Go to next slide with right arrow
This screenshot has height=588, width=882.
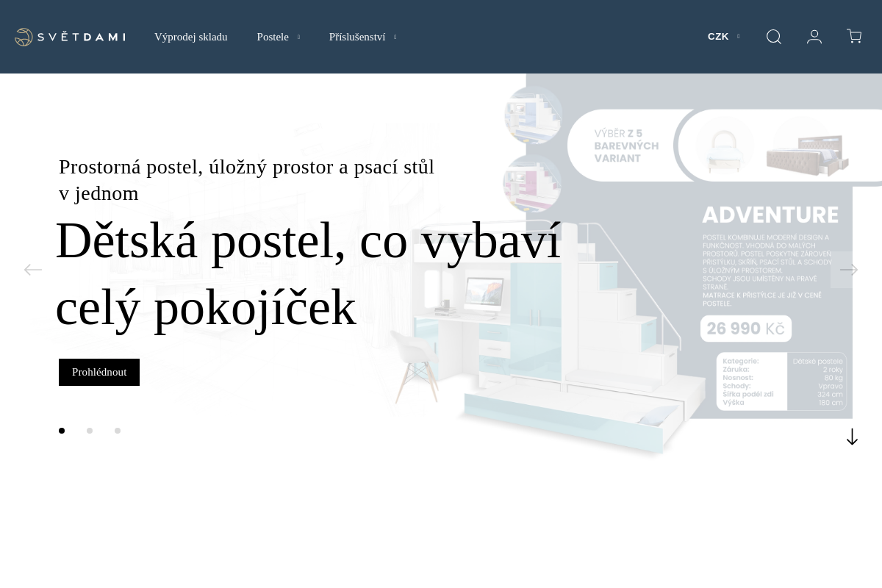pyautogui.click(x=849, y=270)
